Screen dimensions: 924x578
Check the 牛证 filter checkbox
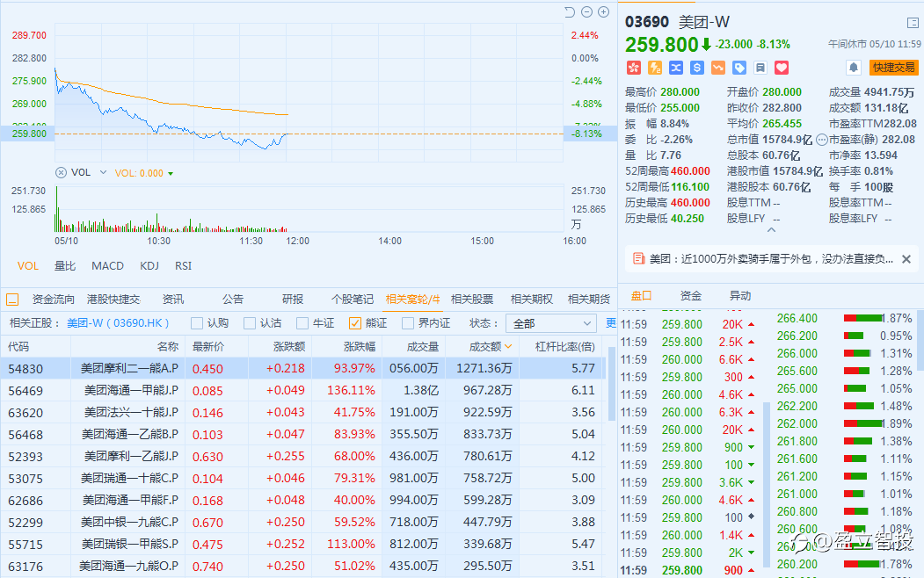[x=302, y=323]
